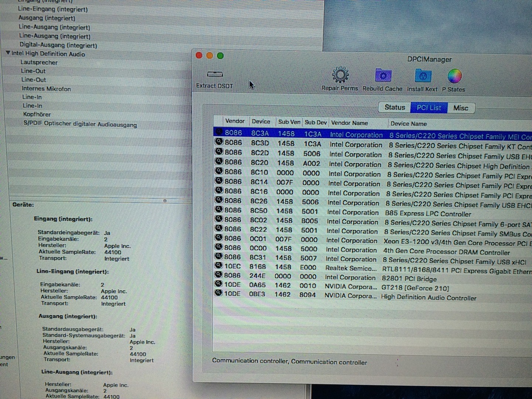532x399 pixels.
Task: Click the lookup icon for device 8C02
Action: pyautogui.click(x=219, y=219)
